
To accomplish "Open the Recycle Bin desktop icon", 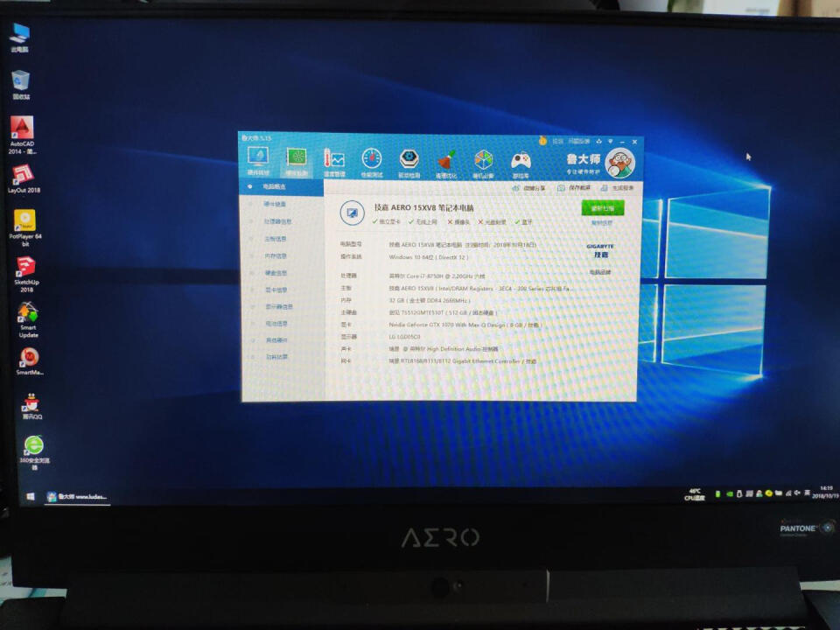I will pyautogui.click(x=21, y=85).
